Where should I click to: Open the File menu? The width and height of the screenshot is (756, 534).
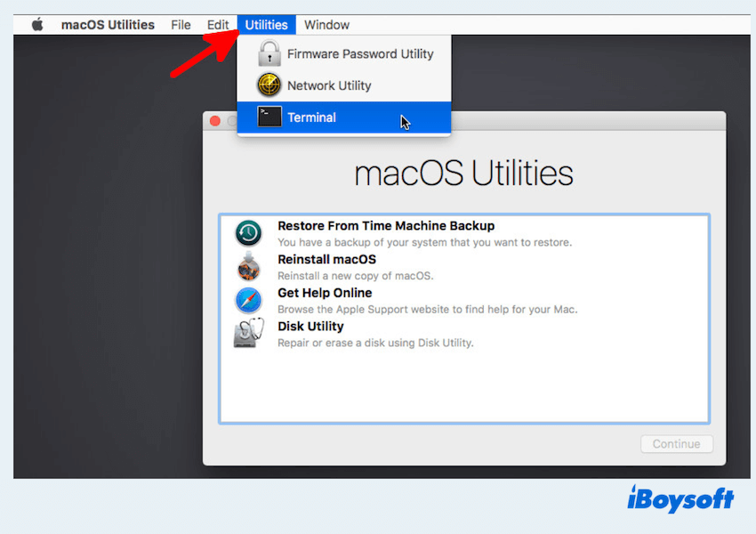coord(181,25)
